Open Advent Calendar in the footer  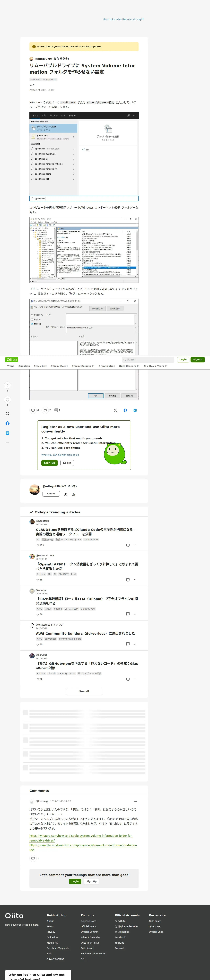(90, 937)
